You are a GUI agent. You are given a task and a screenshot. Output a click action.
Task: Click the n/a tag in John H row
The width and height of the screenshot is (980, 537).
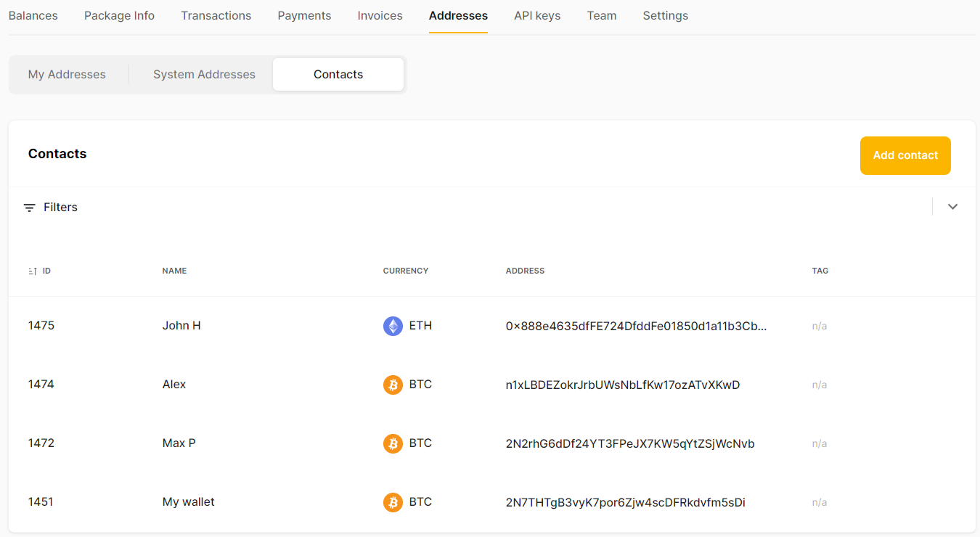[820, 327]
